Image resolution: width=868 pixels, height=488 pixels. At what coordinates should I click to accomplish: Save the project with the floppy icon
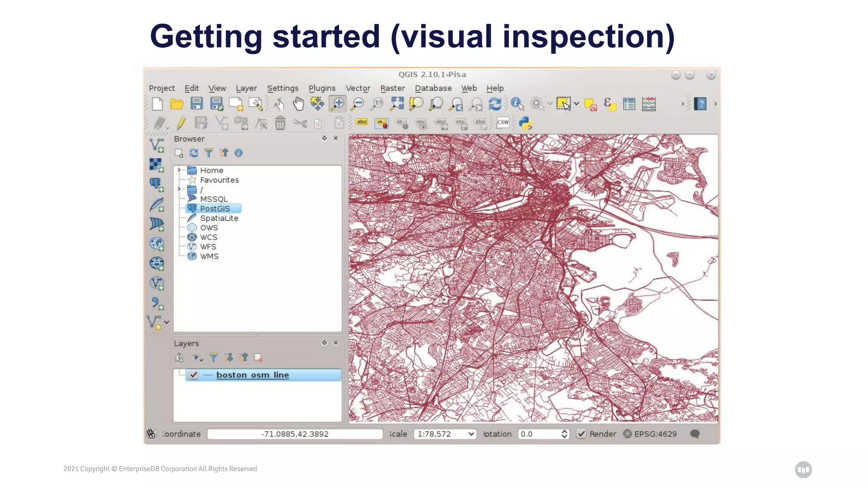click(x=197, y=104)
